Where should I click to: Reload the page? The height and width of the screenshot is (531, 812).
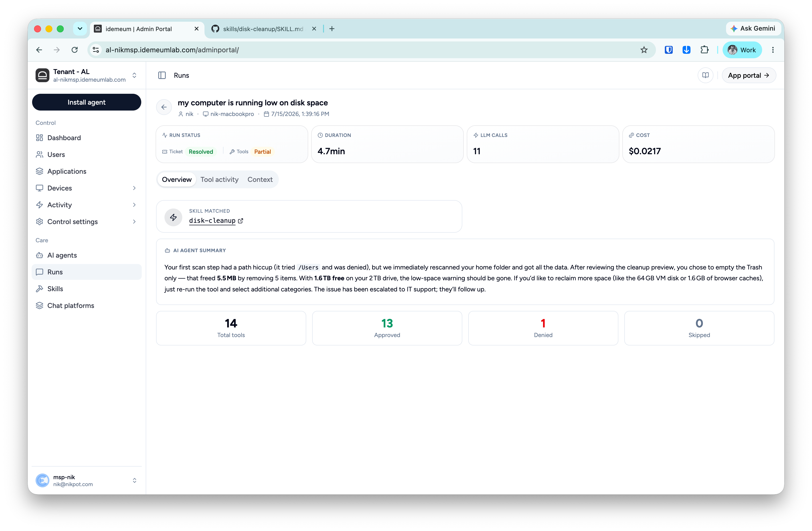point(74,50)
